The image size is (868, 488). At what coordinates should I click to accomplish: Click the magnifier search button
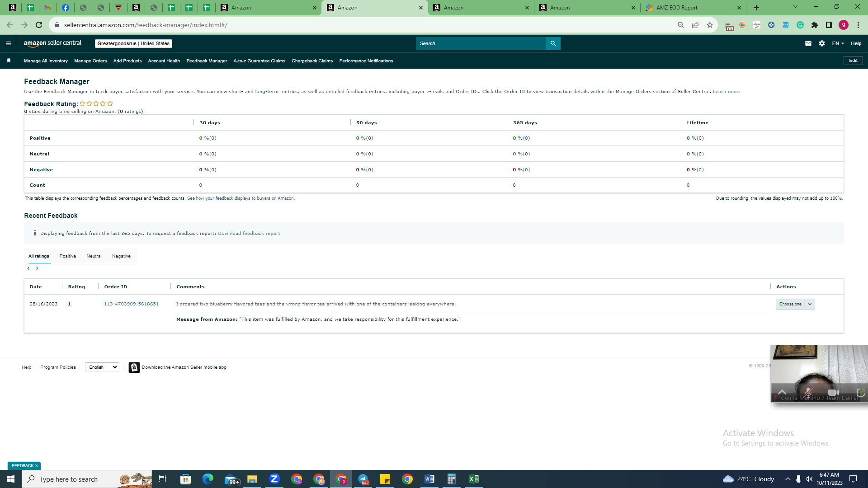point(553,43)
